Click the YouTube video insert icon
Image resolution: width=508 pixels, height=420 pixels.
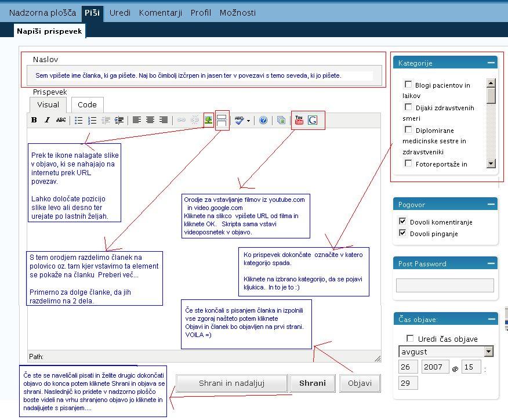[299, 120]
